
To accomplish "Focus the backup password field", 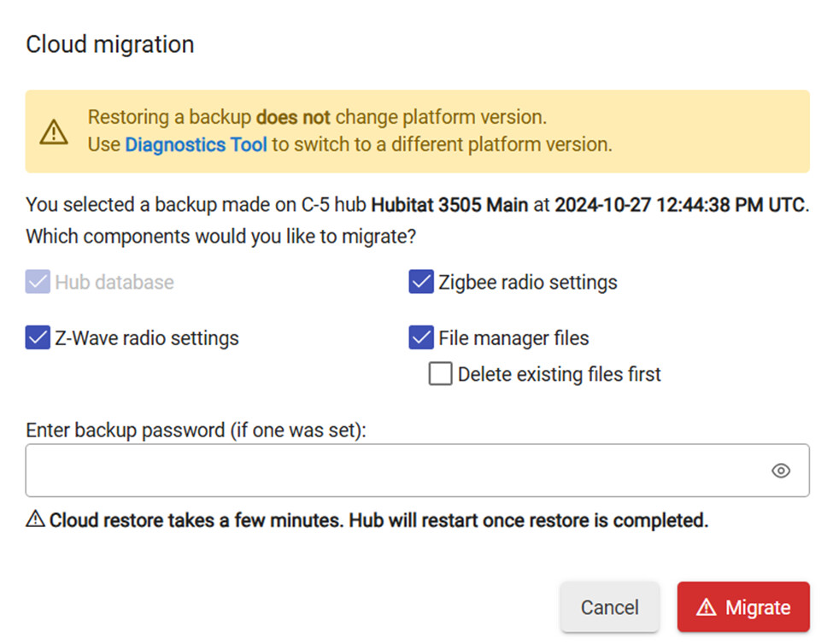I will point(417,471).
